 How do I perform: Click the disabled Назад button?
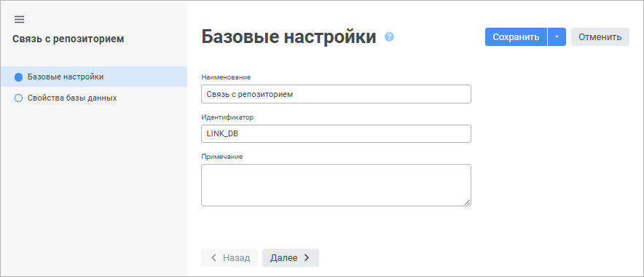[x=229, y=258]
